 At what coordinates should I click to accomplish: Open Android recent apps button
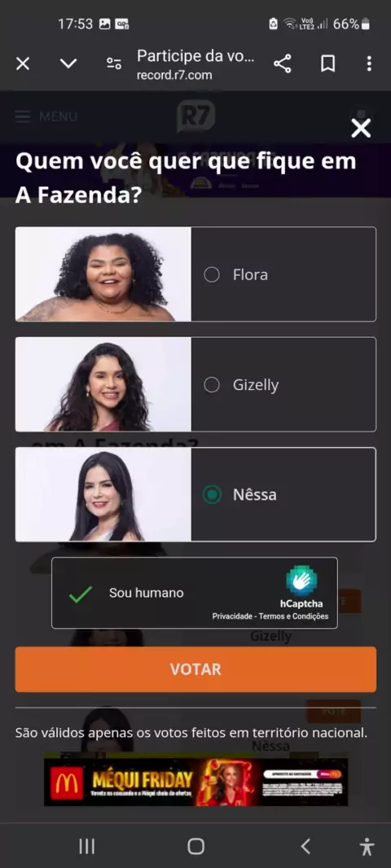pyautogui.click(x=87, y=846)
